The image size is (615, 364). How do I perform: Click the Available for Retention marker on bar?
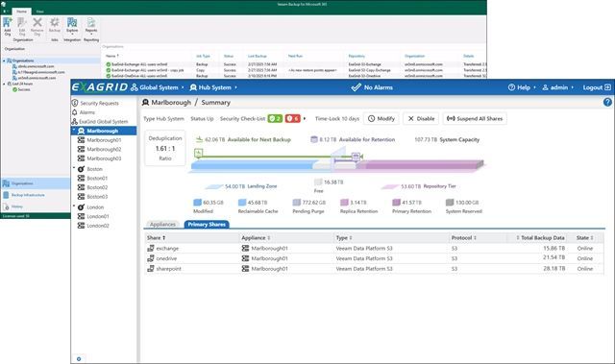[x=356, y=157]
